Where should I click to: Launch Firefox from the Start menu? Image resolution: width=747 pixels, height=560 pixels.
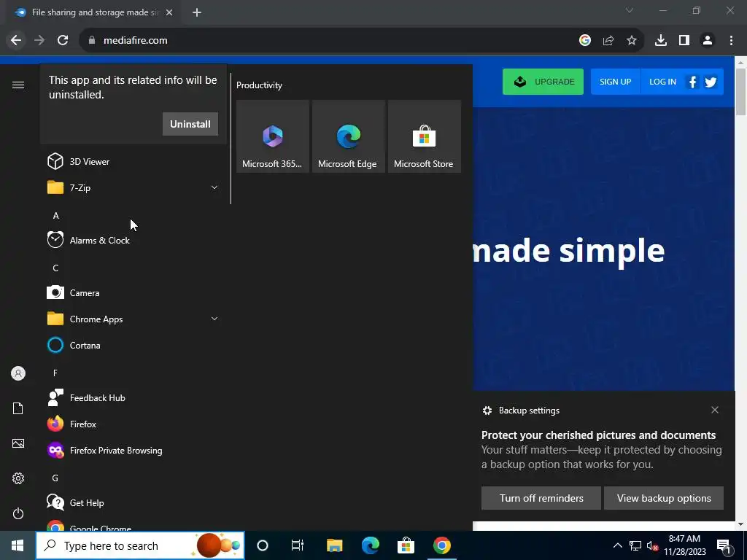tap(133, 424)
